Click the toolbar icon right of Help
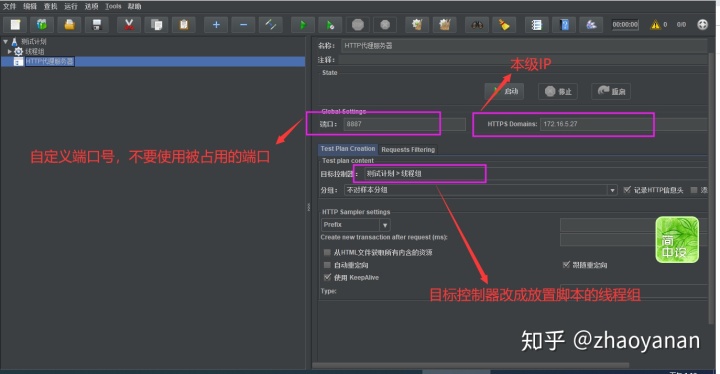This screenshot has height=374, width=720. pyautogui.click(x=591, y=25)
